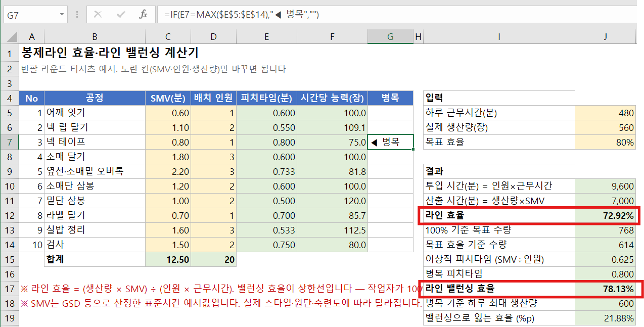The image size is (644, 327).
Task: Select column F header
Action: click(332, 36)
